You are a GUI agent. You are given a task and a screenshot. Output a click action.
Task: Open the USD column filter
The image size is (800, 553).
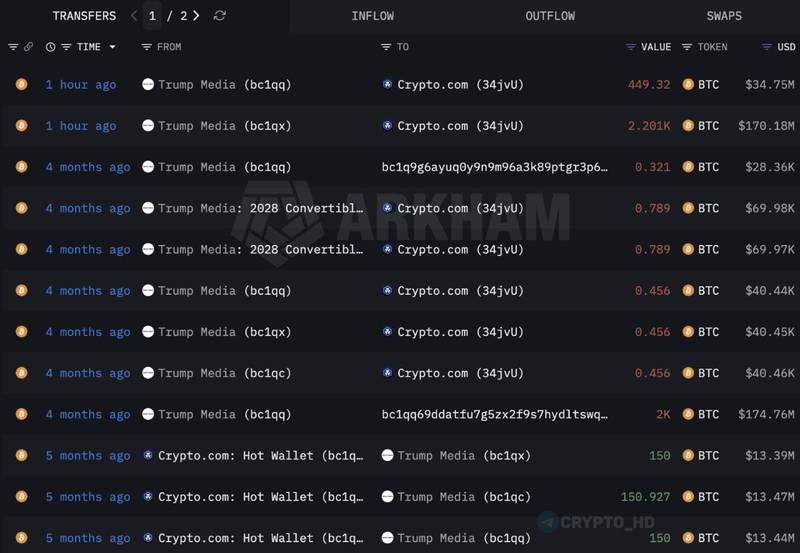[x=766, y=47]
